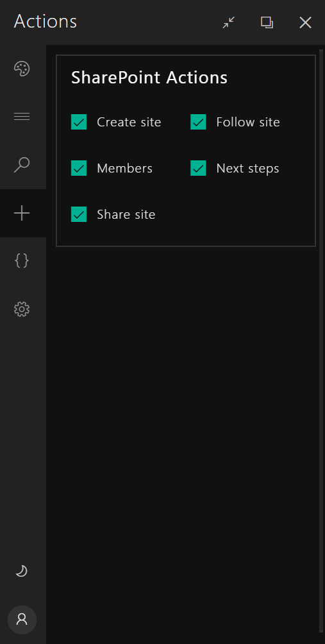Pop out panel with overlapping squares icon
325x644 pixels.
click(x=267, y=22)
